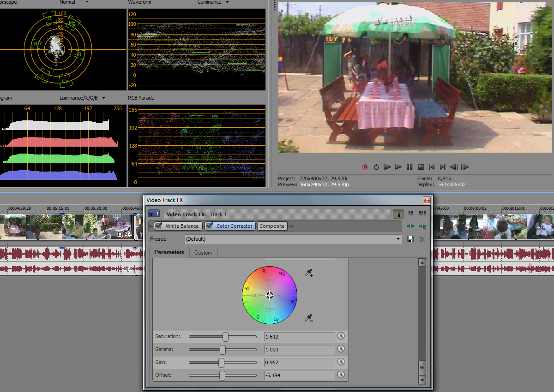Image resolution: width=554 pixels, height=392 pixels.
Task: Remove the selected plug-in from chain
Action: 422,226
